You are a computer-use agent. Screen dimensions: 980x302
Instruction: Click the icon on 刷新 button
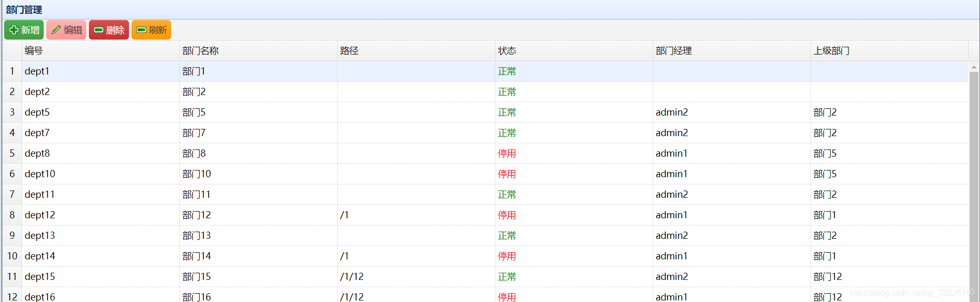tap(141, 30)
